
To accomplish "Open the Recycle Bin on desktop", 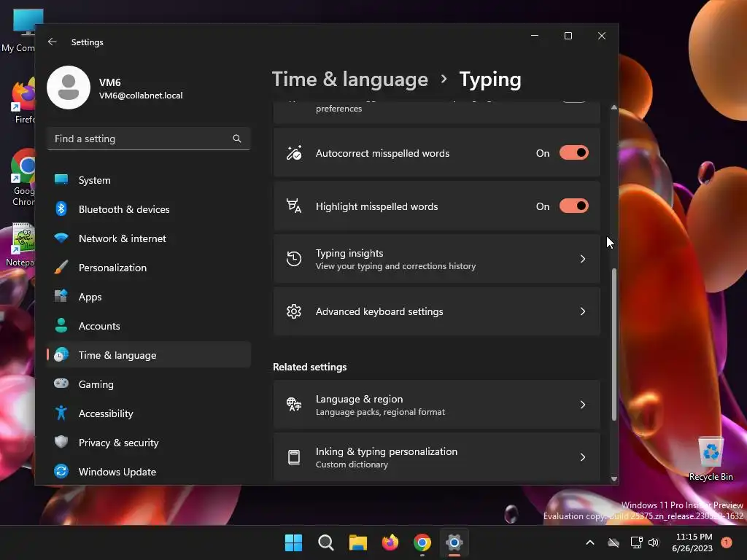I will [x=711, y=459].
